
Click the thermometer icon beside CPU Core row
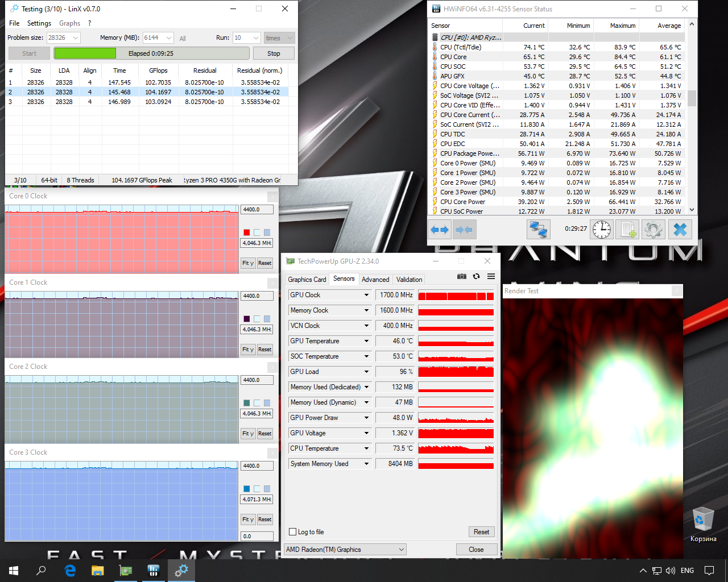point(435,57)
